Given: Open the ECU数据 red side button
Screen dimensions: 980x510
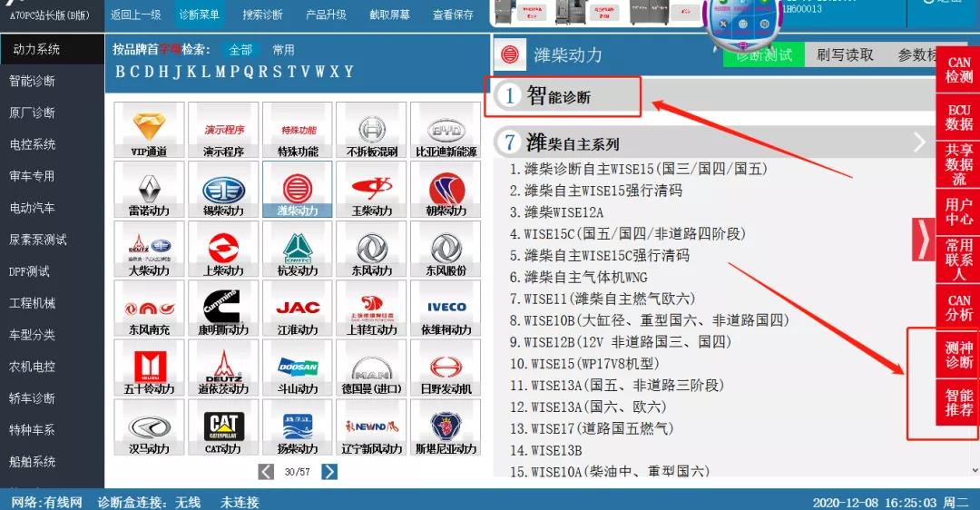Looking at the screenshot, I should click(x=959, y=117).
